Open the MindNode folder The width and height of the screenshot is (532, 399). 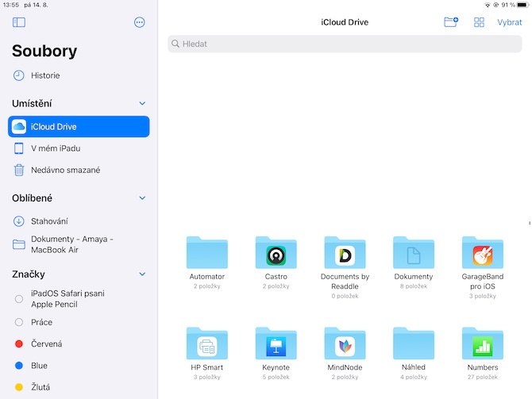[345, 343]
